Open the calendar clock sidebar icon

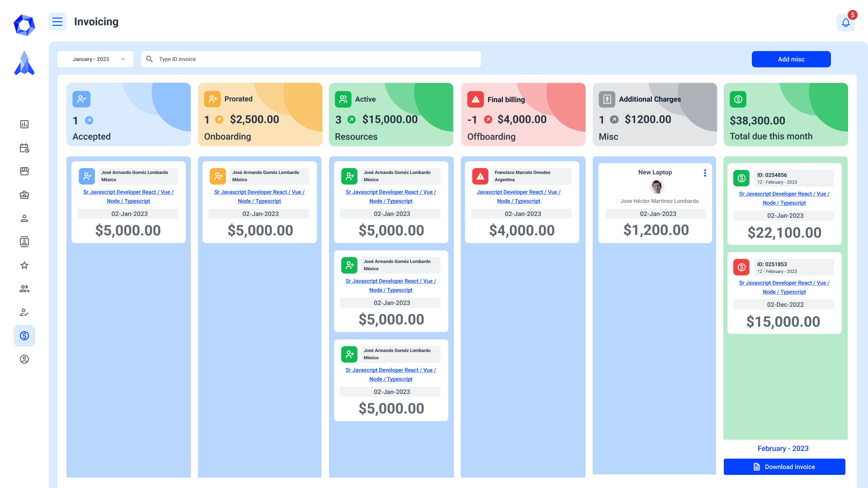click(24, 148)
